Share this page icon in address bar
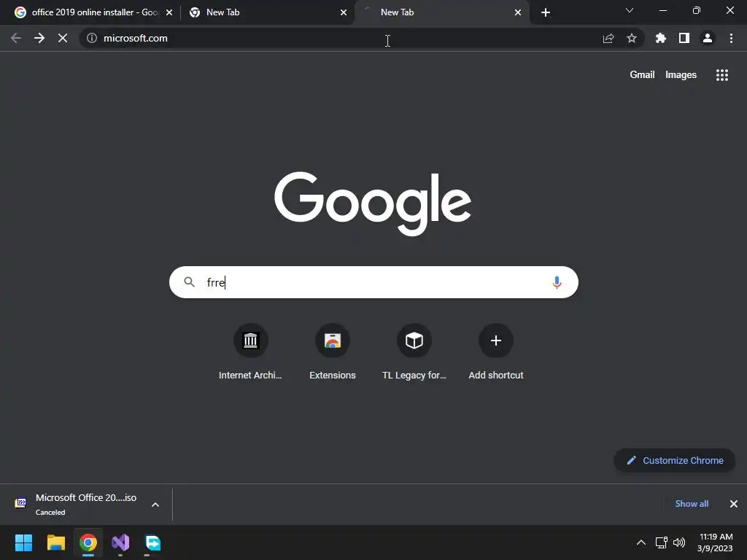747x560 pixels. pyautogui.click(x=608, y=38)
